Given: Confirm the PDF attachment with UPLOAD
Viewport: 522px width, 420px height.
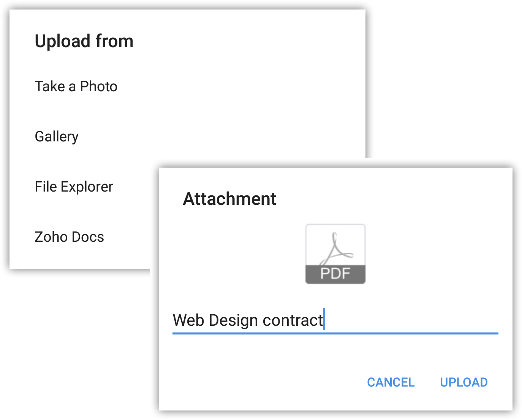Looking at the screenshot, I should point(464,382).
